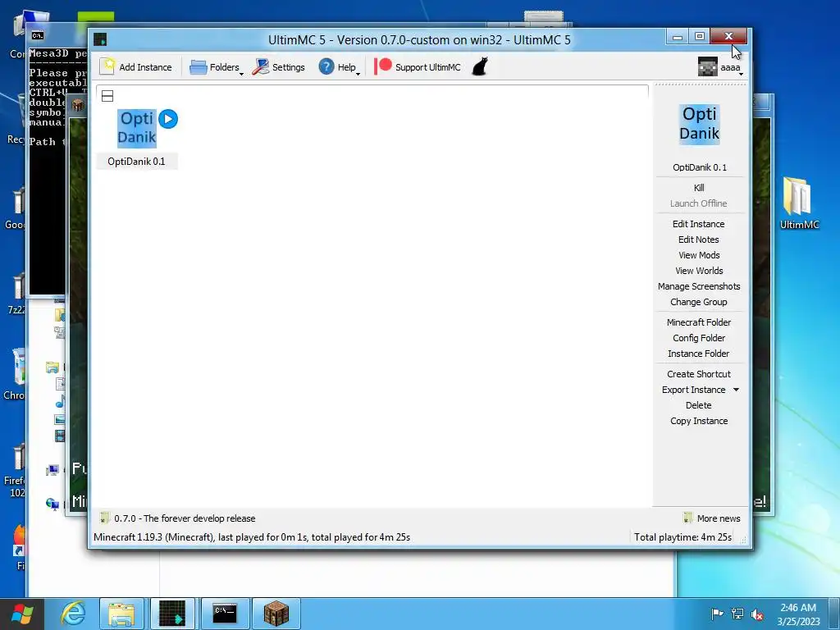Open the Help dropdown menu
840x630 pixels.
pos(340,67)
